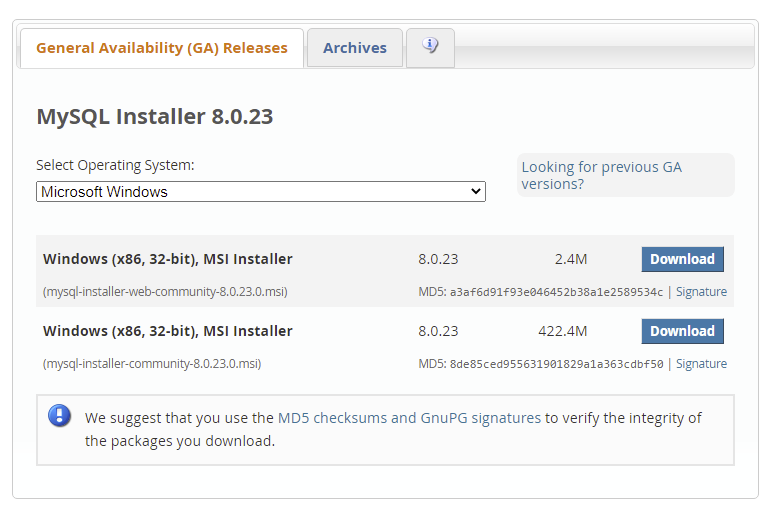Click the MySQL Installer 8.0.23 heading
This screenshot has height=515, width=772.
155,117
